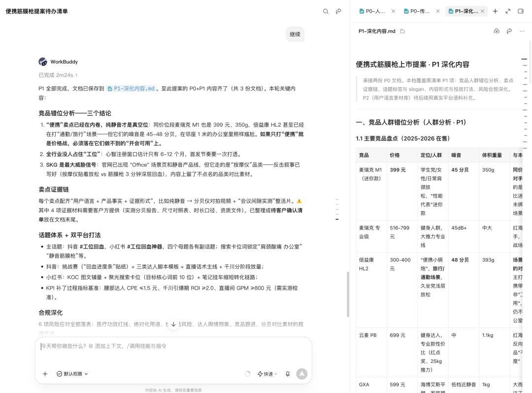Share the conversation via header arrow icon
The width and height of the screenshot is (532, 393).
tap(338, 11)
